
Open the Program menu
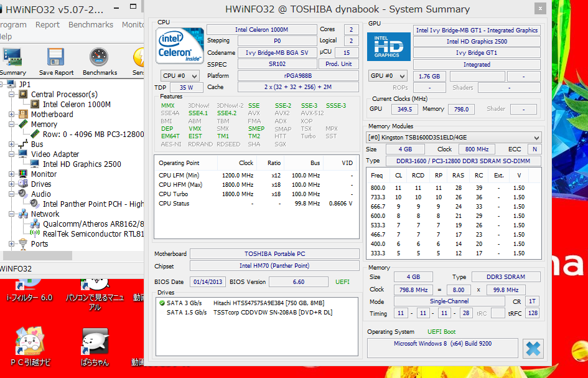(13, 25)
